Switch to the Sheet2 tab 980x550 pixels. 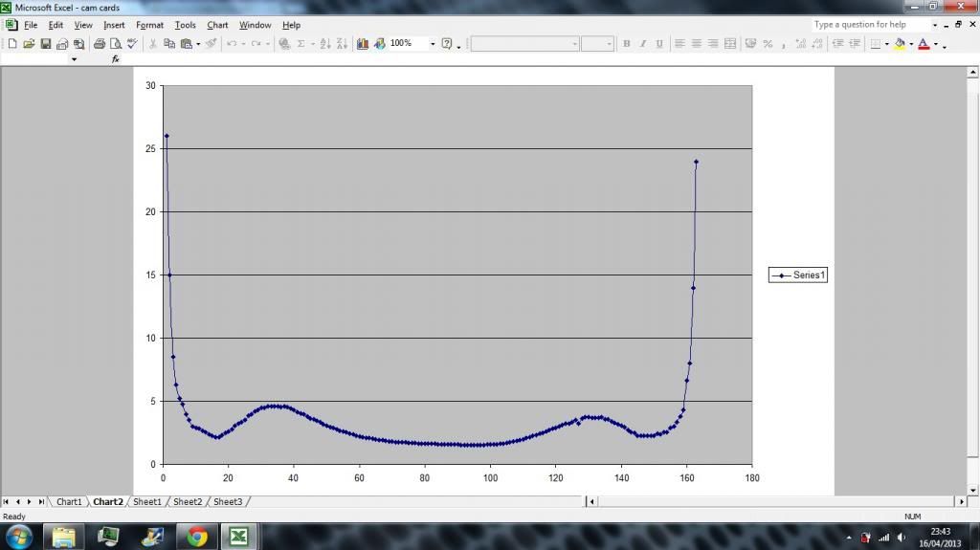(188, 501)
